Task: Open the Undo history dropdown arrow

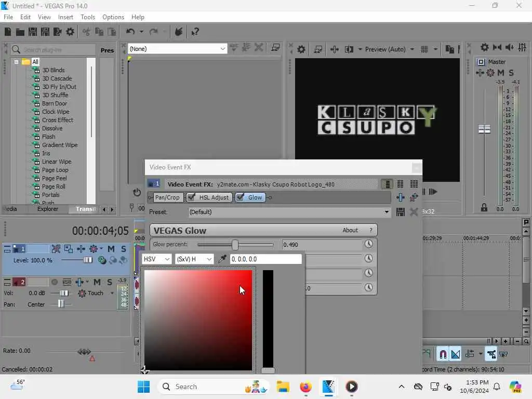Action: tap(141, 32)
